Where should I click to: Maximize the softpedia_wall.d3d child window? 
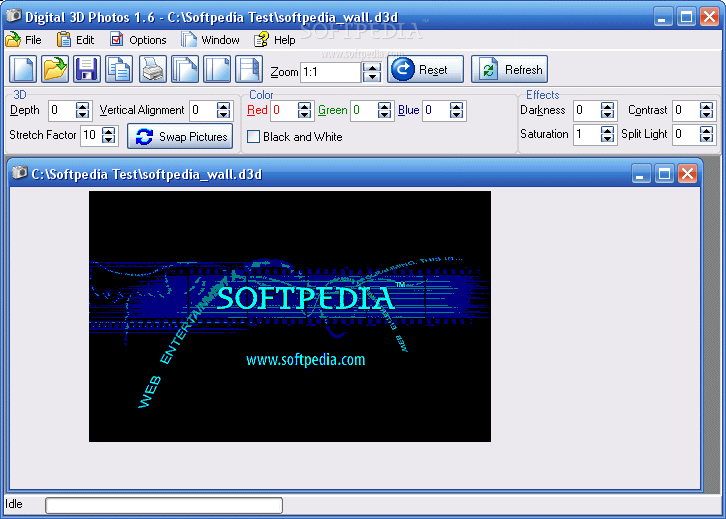[664, 174]
